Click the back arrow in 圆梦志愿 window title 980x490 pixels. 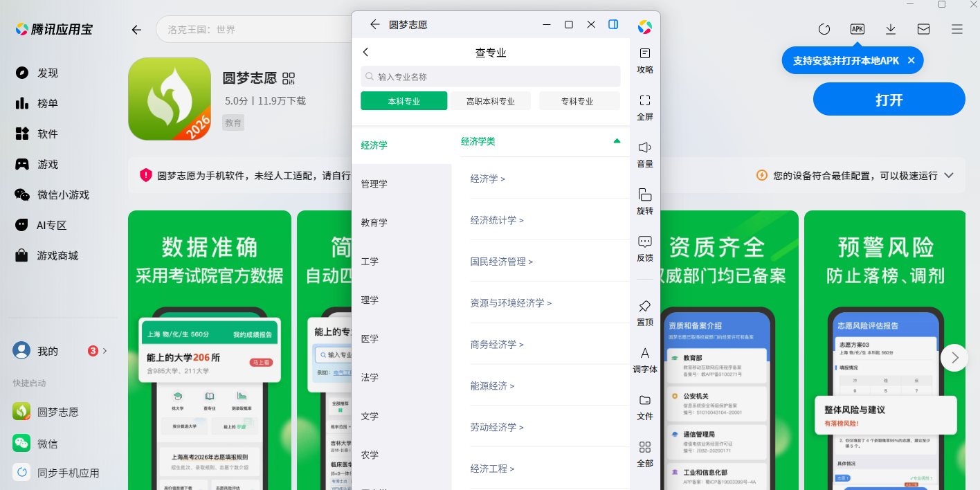(x=375, y=24)
